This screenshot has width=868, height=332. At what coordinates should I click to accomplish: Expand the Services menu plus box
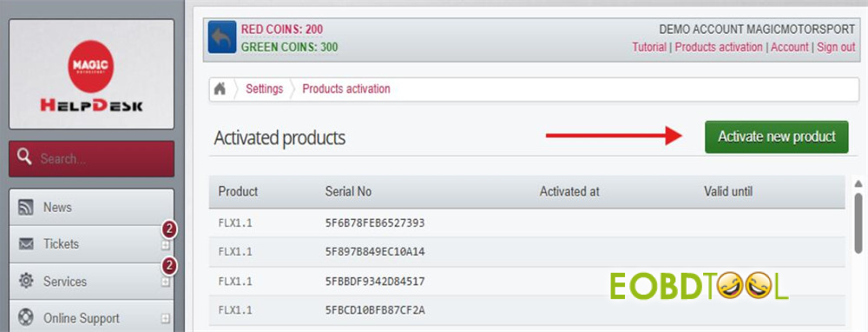[x=165, y=282]
